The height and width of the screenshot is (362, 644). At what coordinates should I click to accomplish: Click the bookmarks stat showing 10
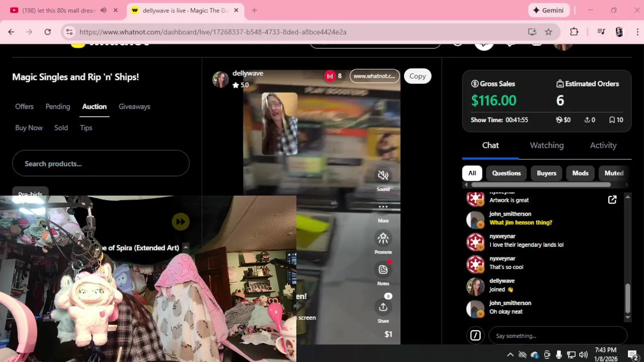pyautogui.click(x=616, y=120)
